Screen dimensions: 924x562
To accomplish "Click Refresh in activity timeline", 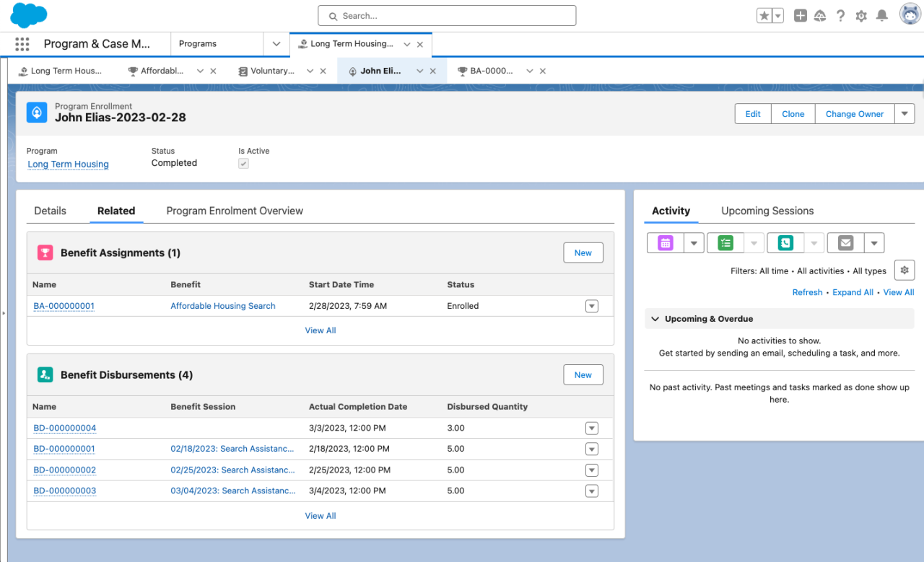I will coord(807,292).
